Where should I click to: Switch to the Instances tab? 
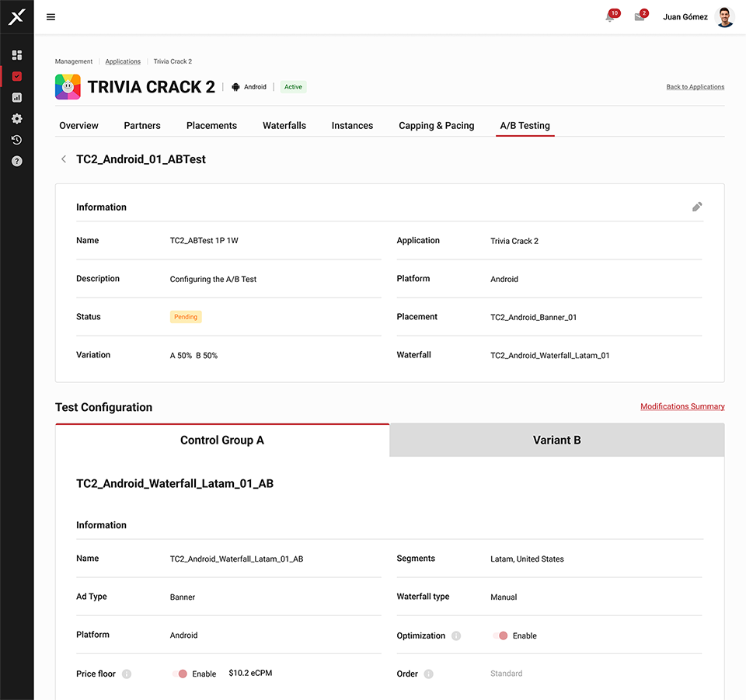coord(352,126)
